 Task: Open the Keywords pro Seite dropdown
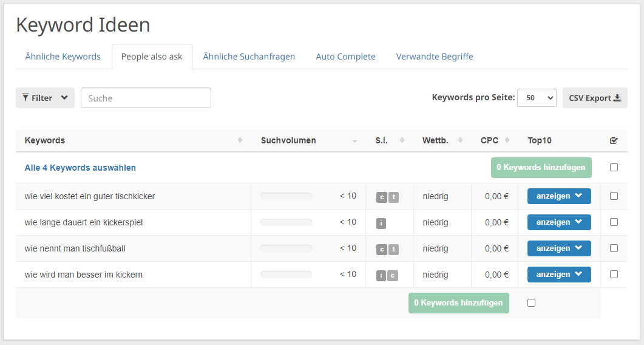[x=537, y=98]
